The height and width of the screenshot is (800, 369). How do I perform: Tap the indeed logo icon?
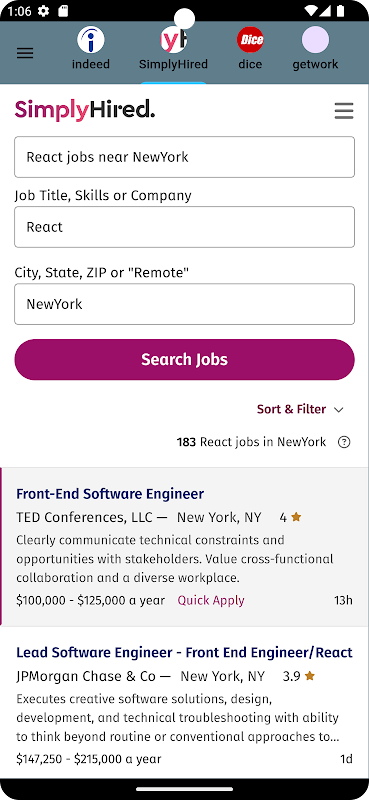click(x=91, y=40)
